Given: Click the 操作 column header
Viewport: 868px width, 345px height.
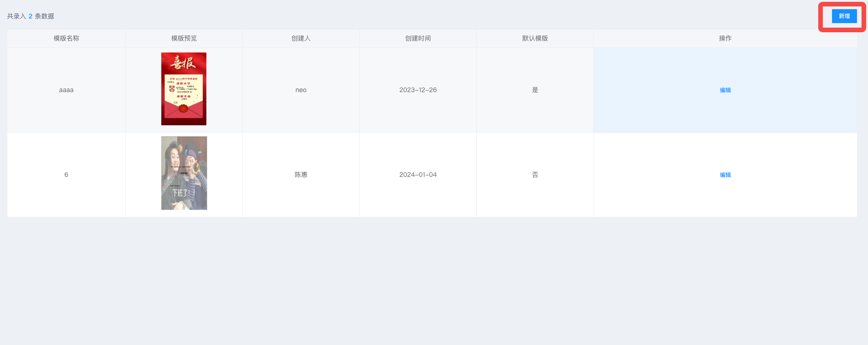Looking at the screenshot, I should click(x=725, y=38).
